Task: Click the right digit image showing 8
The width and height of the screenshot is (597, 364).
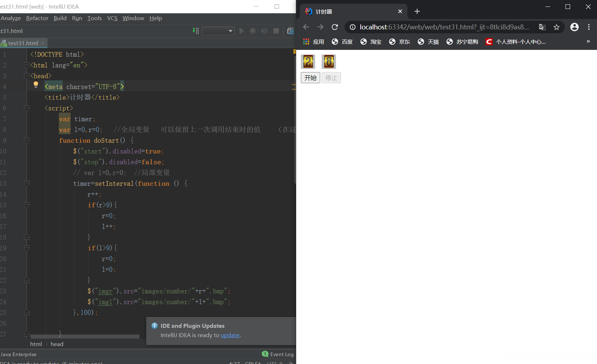Action: [329, 62]
